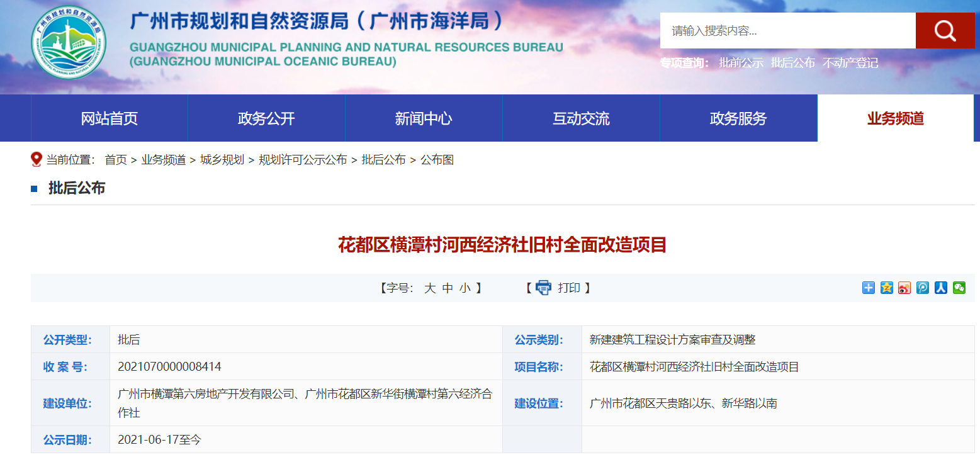The width and height of the screenshot is (980, 462).
Task: Click the bureau's round logo emblem
Action: click(69, 42)
